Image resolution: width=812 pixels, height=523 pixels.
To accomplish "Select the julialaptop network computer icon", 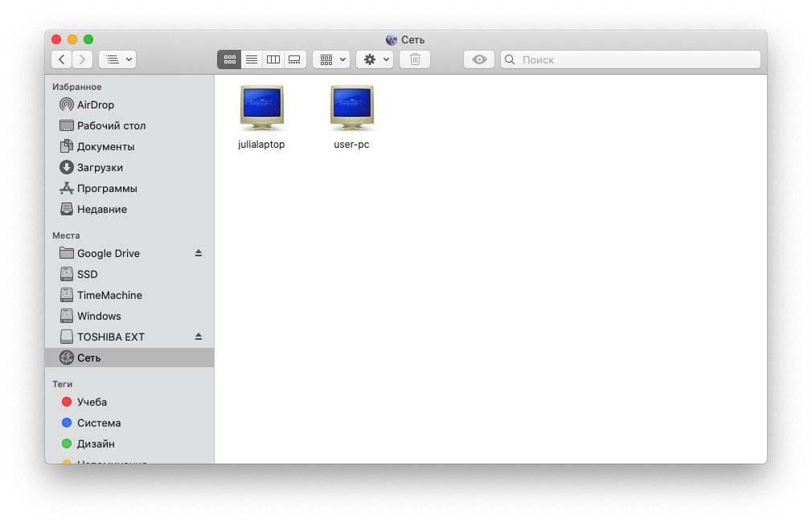I will [x=262, y=108].
